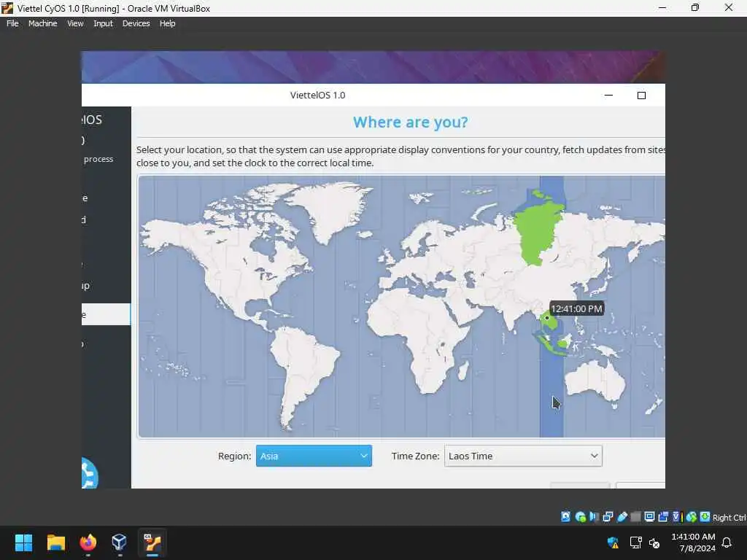Click the Right Ctrl host key indicator
747x560 pixels.
(x=729, y=518)
